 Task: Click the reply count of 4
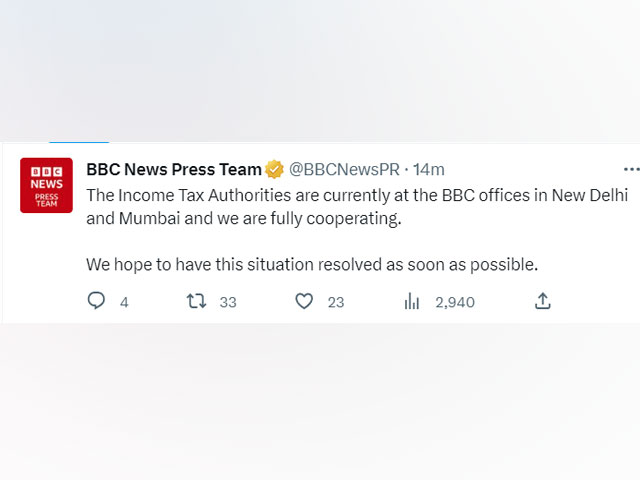click(124, 302)
